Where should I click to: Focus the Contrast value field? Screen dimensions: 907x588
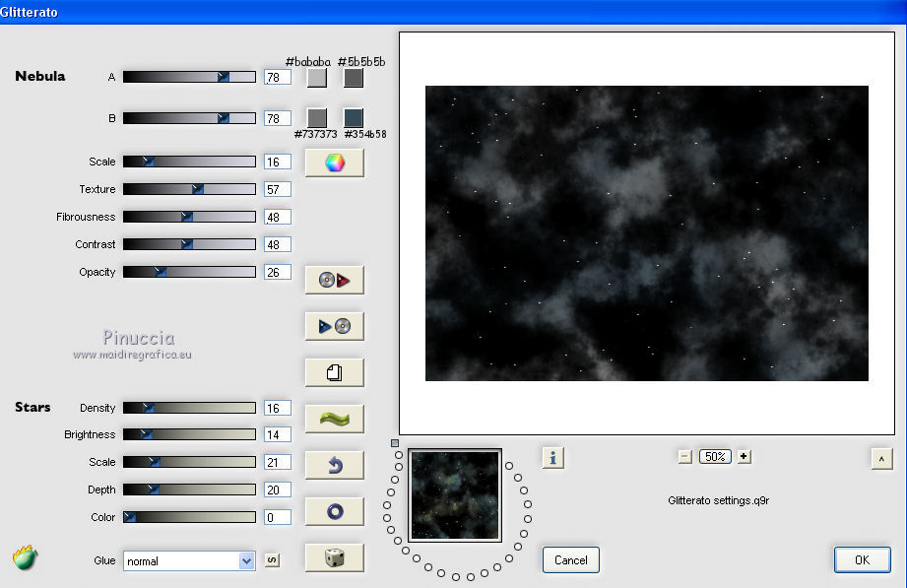pyautogui.click(x=278, y=244)
